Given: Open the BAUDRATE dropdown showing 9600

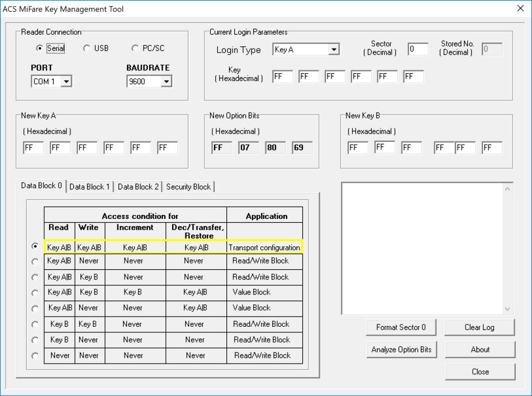Looking at the screenshot, I should point(149,82).
